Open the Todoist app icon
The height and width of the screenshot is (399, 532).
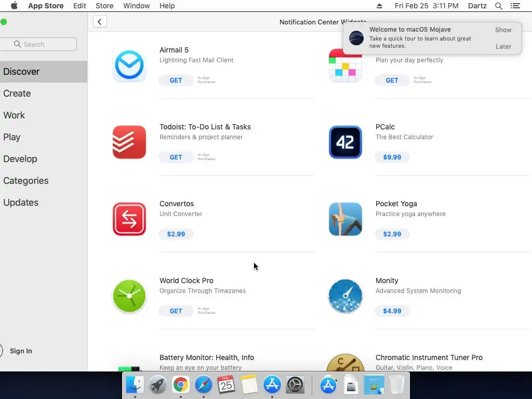(x=129, y=142)
